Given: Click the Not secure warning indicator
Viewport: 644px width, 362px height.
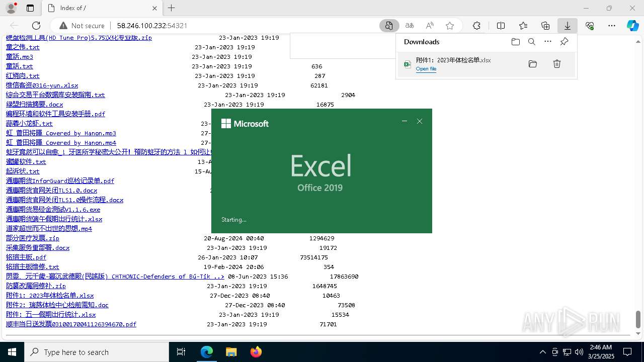Looking at the screenshot, I should coord(82,26).
